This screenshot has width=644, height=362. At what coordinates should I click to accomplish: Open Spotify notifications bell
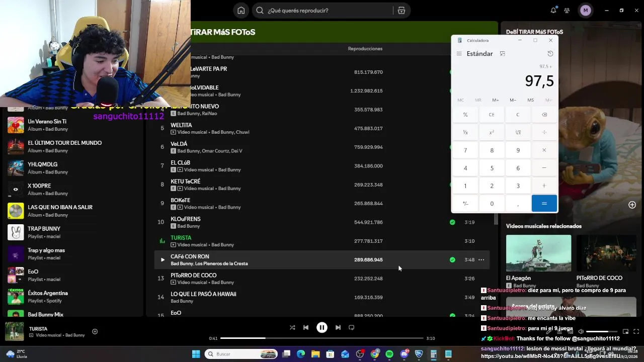click(553, 11)
